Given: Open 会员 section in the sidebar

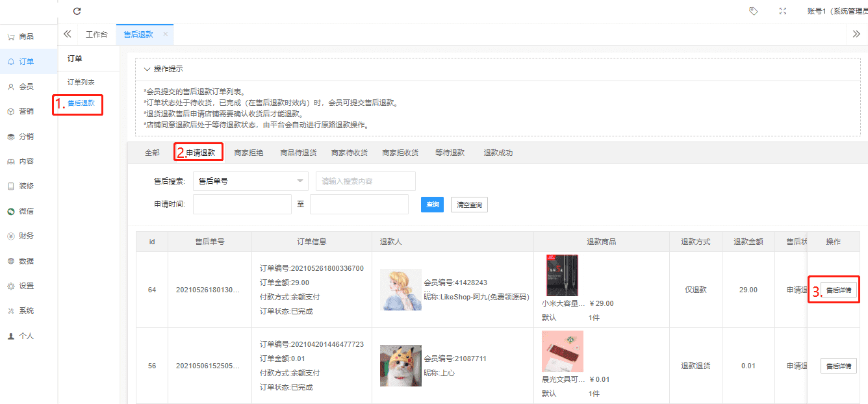Looking at the screenshot, I should (x=26, y=86).
